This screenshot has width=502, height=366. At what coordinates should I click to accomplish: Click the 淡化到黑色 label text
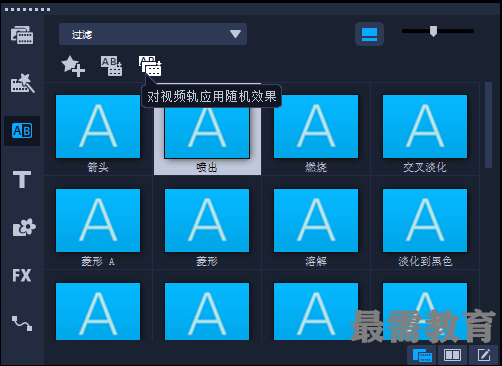(425, 261)
